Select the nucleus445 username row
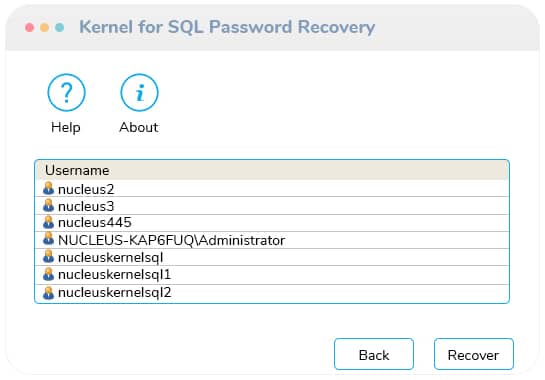 tap(272, 223)
